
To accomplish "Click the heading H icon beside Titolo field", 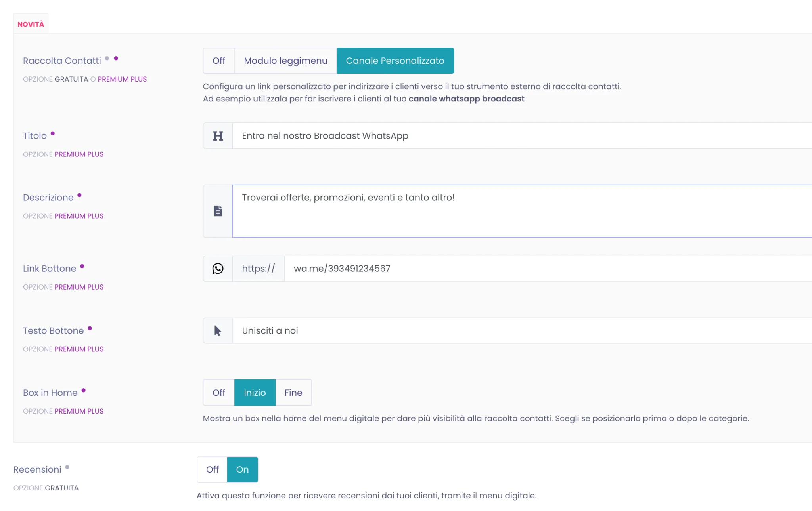I will pos(218,136).
